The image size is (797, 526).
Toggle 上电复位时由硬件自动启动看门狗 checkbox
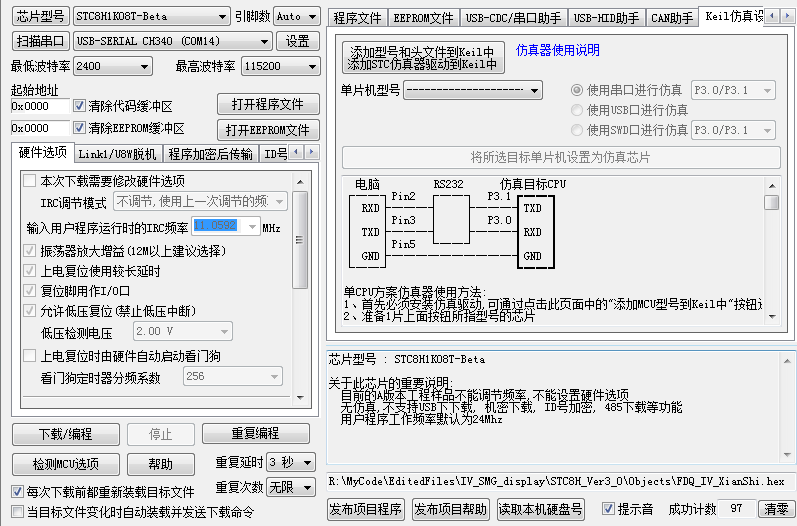[x=29, y=356]
